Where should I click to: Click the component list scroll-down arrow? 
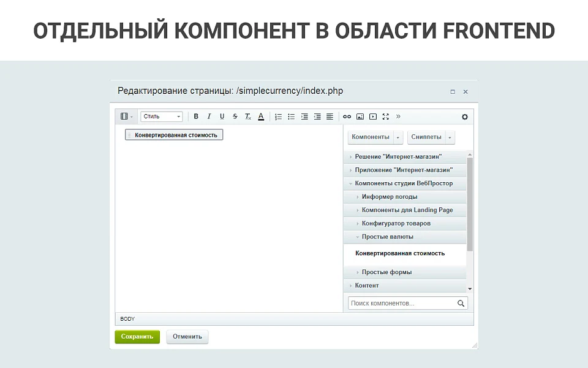tap(470, 289)
